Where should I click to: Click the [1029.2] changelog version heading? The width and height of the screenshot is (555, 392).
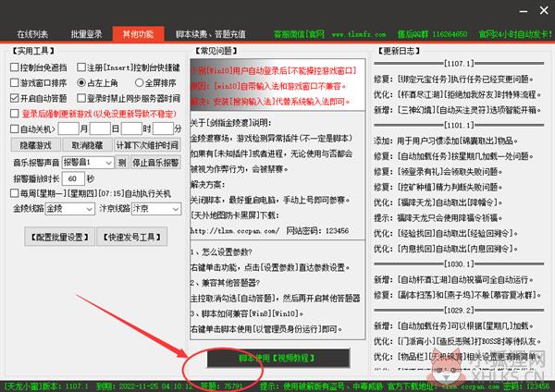pyautogui.click(x=459, y=311)
